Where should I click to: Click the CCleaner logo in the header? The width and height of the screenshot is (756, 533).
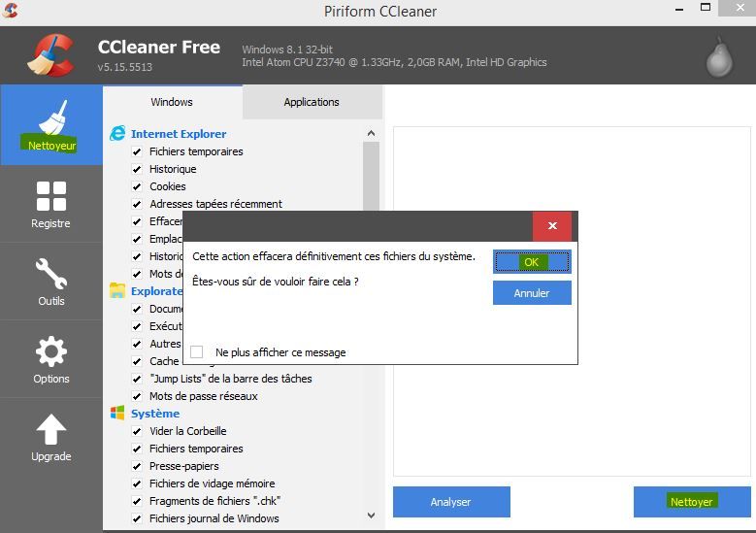[51, 55]
